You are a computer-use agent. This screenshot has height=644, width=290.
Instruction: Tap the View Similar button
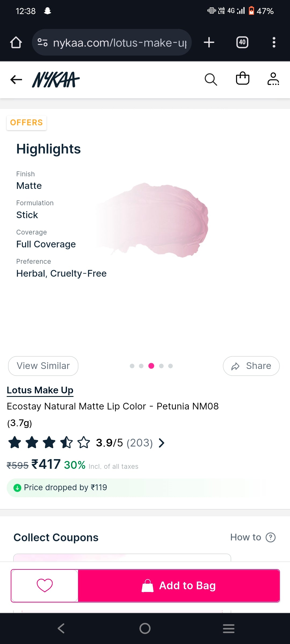click(43, 366)
